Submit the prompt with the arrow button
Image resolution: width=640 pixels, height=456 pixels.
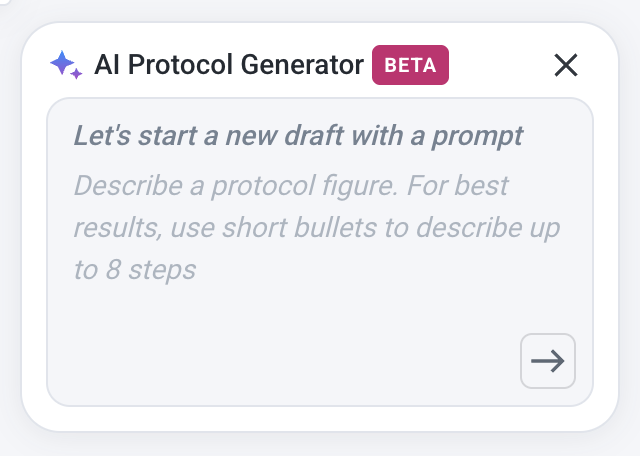point(548,361)
